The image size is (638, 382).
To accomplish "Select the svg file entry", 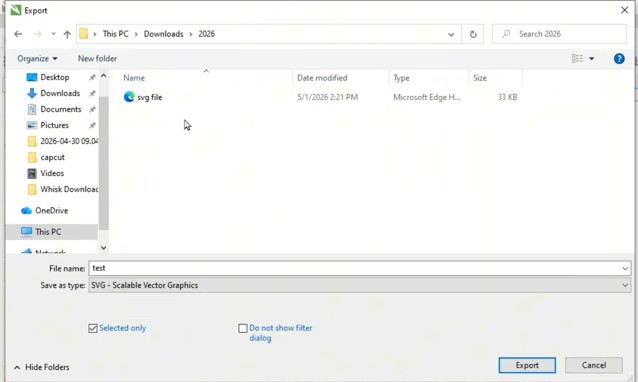I will click(149, 97).
